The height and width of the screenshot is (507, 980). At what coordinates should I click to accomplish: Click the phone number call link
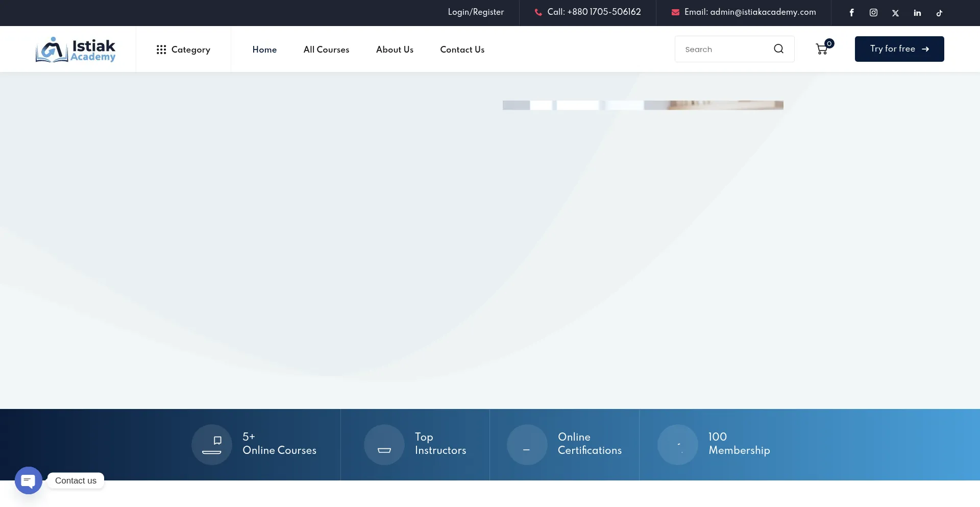pos(594,12)
